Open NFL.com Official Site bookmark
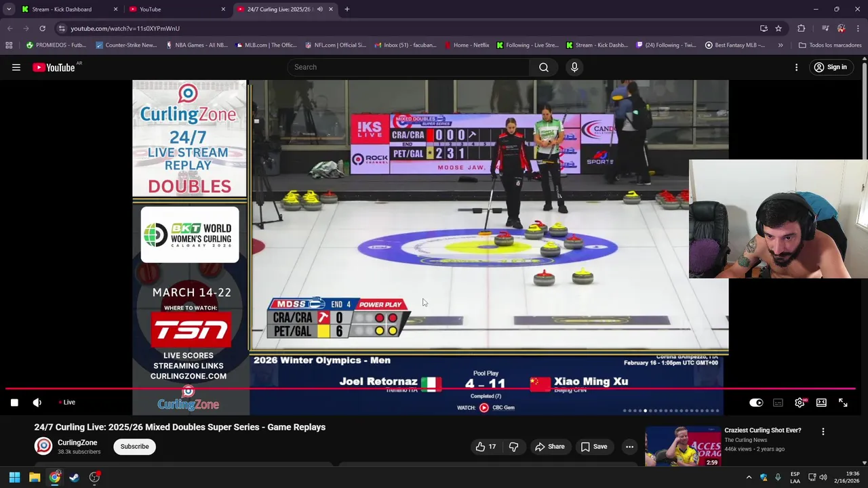This screenshot has width=868, height=488. (x=336, y=45)
